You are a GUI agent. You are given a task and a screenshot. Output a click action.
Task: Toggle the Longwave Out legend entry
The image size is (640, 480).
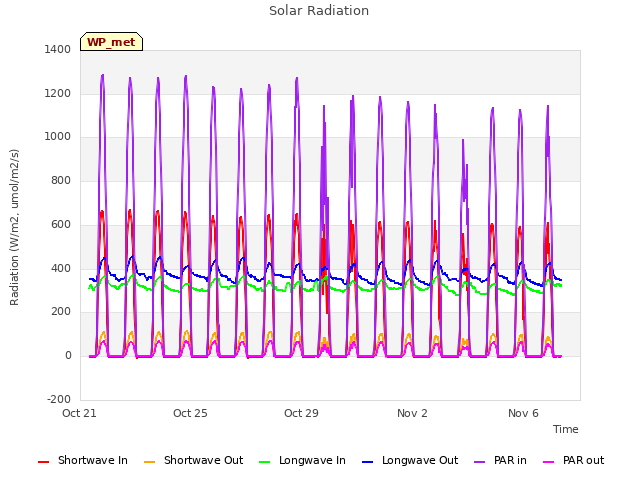410,460
